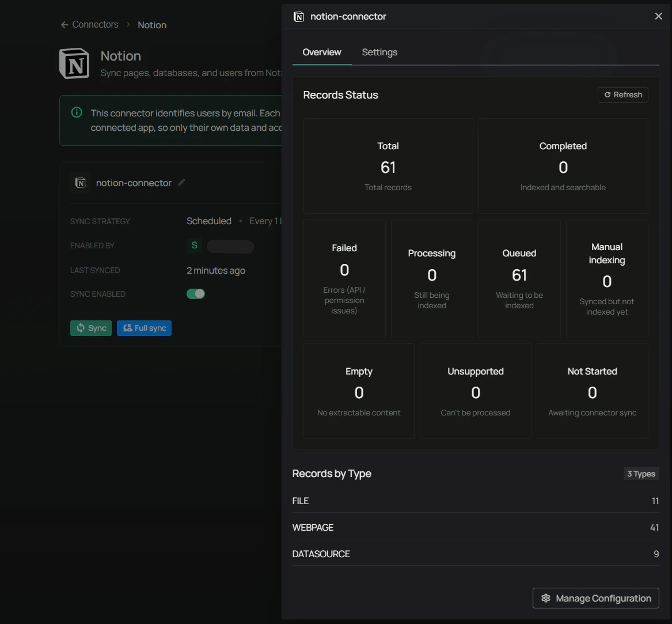
Task: Click the 'Scheduled' sync strategy value
Action: coord(208,221)
